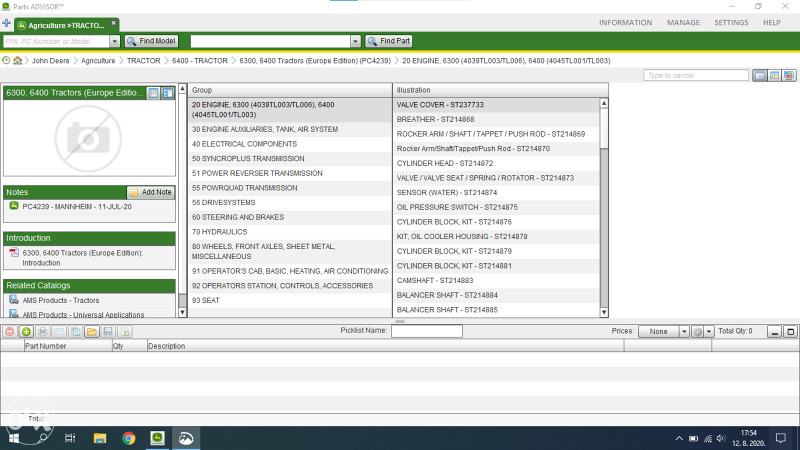
Task: Click the Find Model button
Action: click(x=151, y=41)
